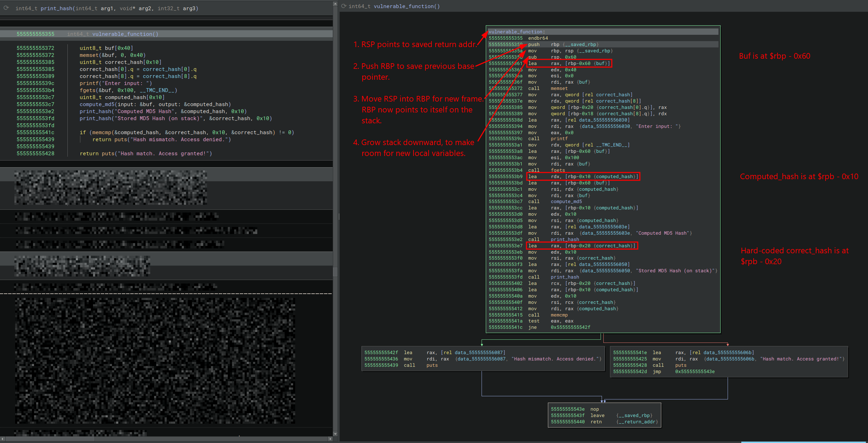
Task: Click the "Hash mismatch" puts call block
Action: [x=432, y=365]
